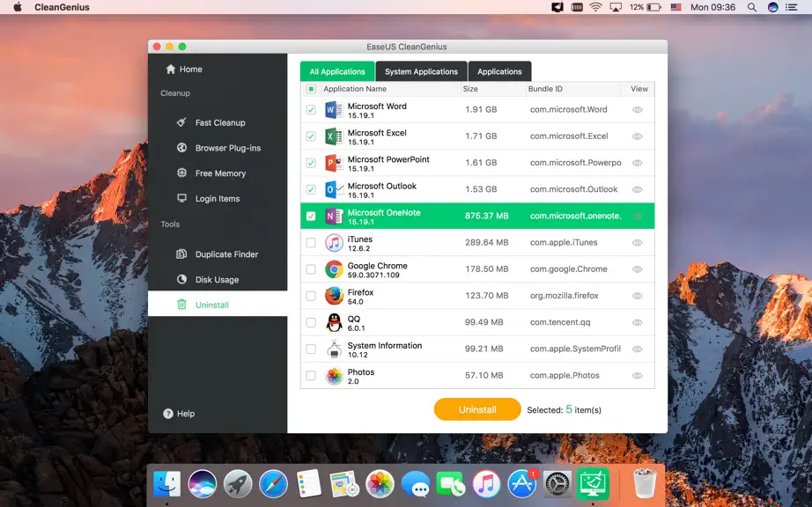Switch to All Applications tab
The height and width of the screenshot is (507, 812).
click(x=337, y=71)
